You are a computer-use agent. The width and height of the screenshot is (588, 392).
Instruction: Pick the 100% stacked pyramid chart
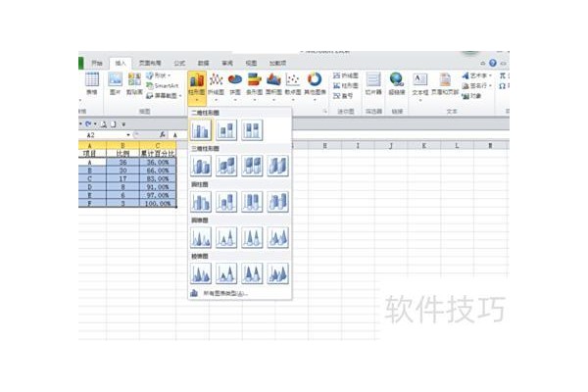(x=252, y=273)
